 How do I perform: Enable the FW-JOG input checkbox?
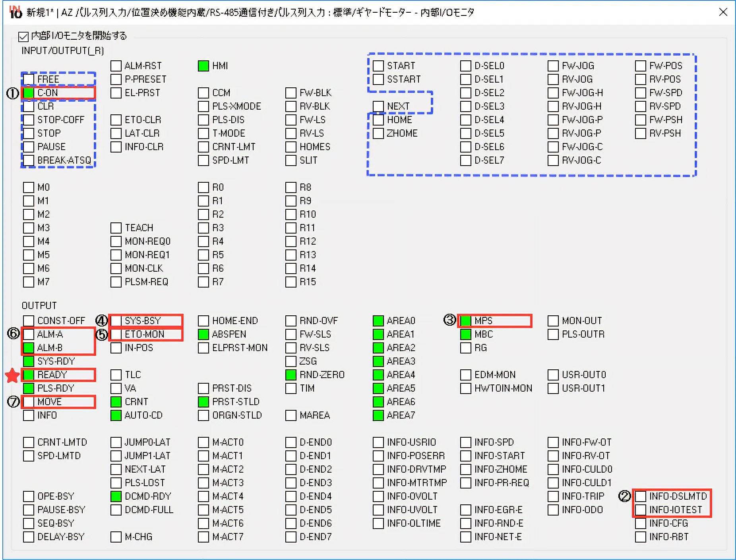[553, 66]
